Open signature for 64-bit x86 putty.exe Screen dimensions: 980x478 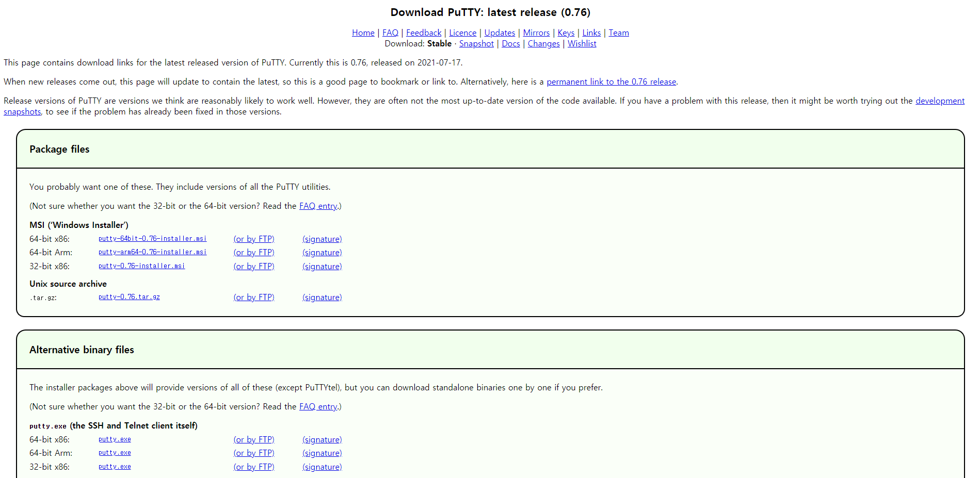pyautogui.click(x=322, y=440)
